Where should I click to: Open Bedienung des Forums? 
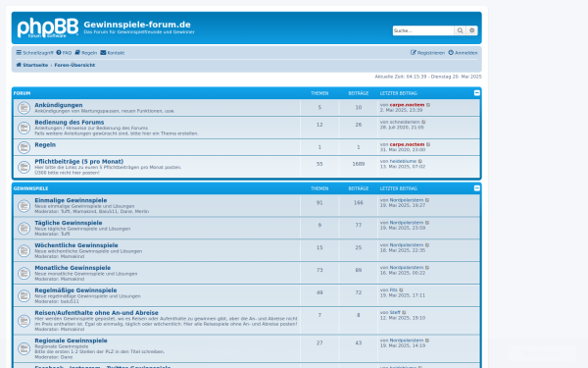tap(70, 122)
